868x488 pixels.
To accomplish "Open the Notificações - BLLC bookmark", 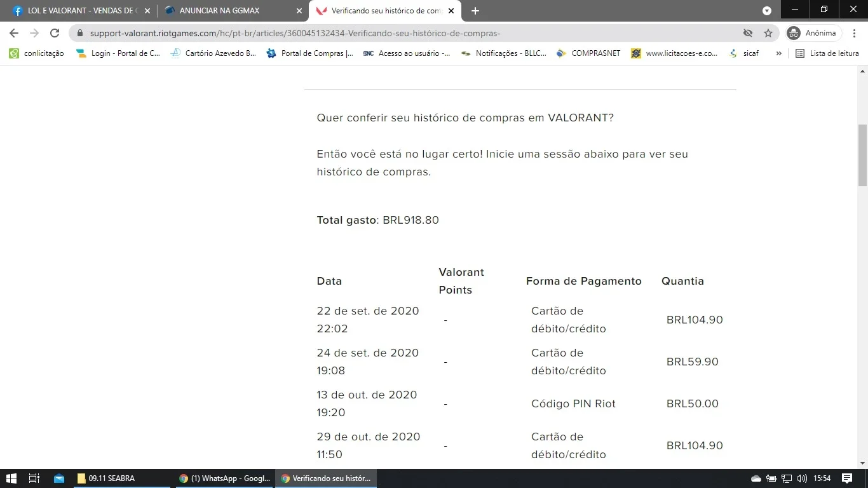I will pos(504,53).
